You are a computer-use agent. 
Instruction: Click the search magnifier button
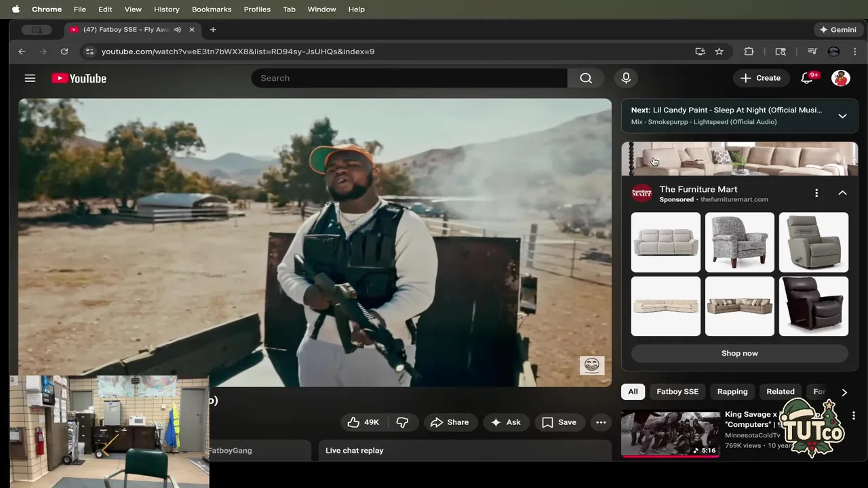click(x=586, y=78)
